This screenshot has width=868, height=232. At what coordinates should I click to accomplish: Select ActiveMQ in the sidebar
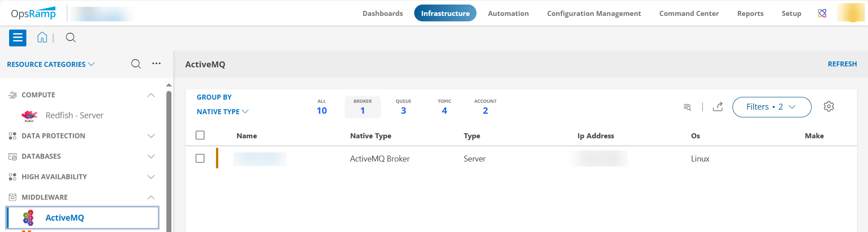[x=82, y=218]
